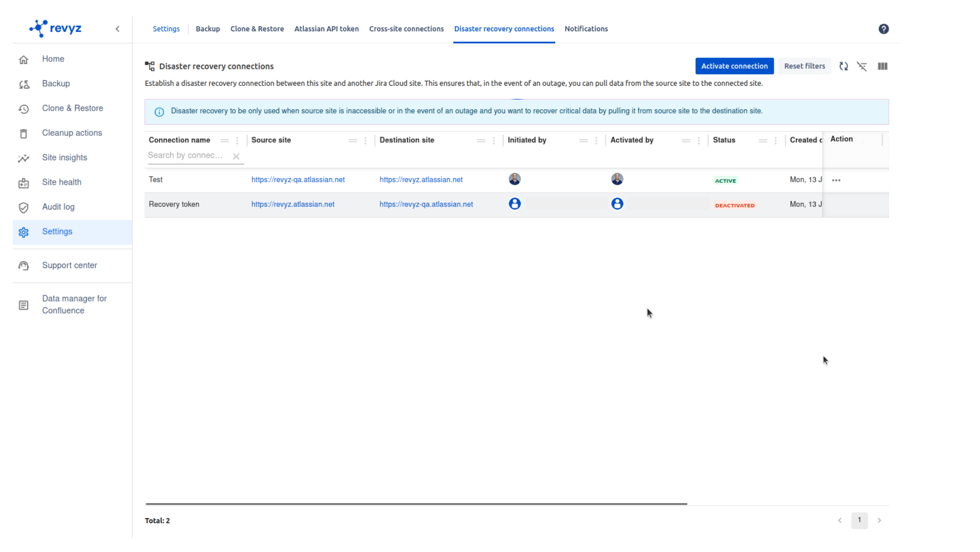Viewport: 980px width, 552px height.
Task: Switch to the Cross-site connections tab
Action: [406, 29]
